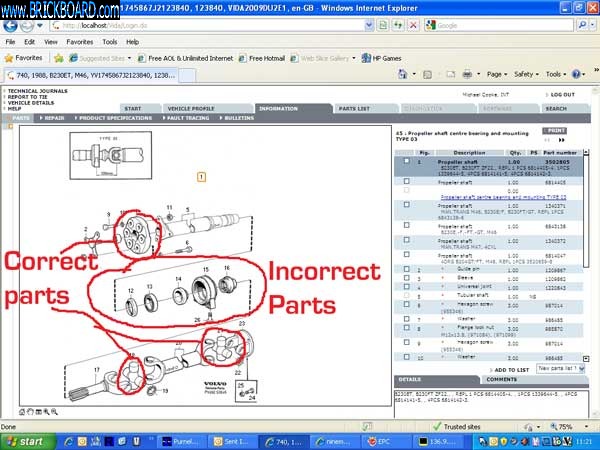
Task: Select the first Propeller shaft 3502805 checkbox
Action: (406, 160)
